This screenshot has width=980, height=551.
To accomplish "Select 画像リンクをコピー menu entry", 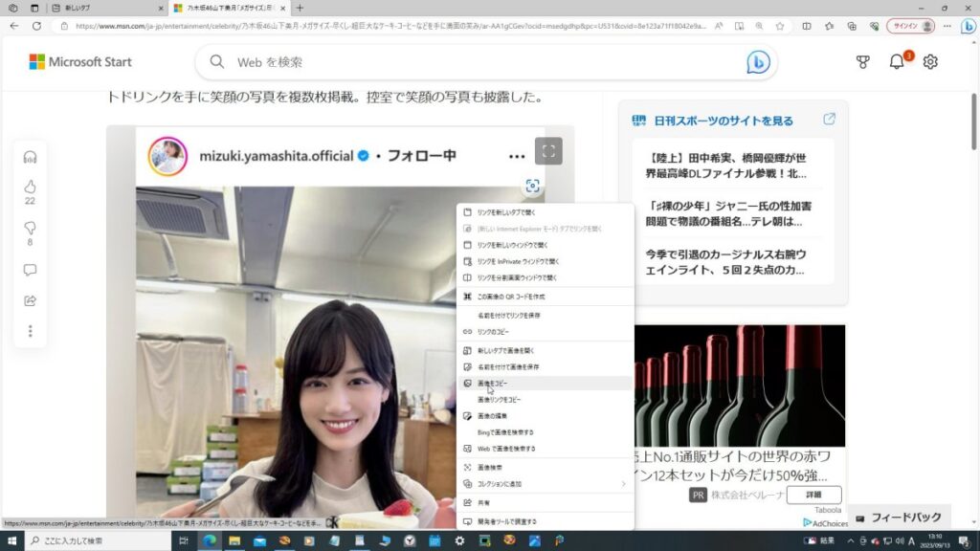I will point(545,399).
